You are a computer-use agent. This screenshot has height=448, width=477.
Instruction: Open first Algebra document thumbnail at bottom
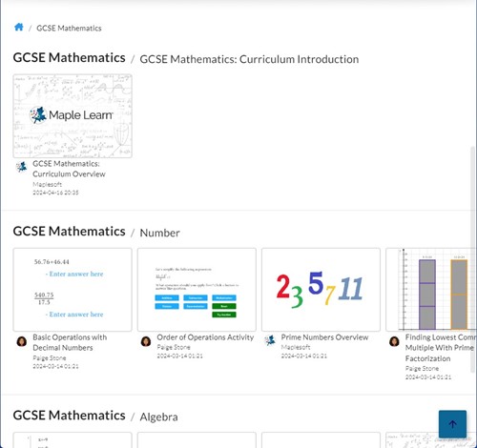(x=73, y=440)
